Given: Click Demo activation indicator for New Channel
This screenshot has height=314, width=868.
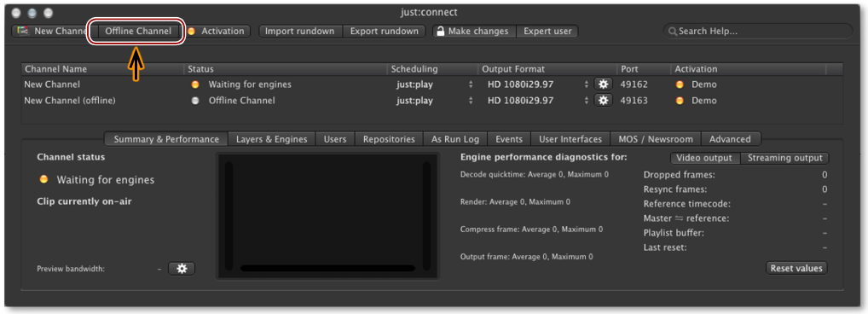Looking at the screenshot, I should coord(680,84).
